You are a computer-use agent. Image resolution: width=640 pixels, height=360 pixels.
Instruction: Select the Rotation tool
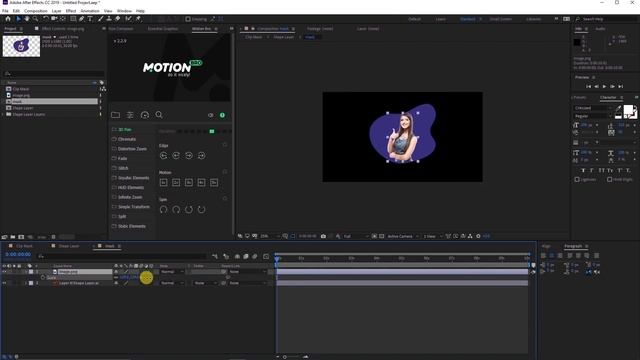click(x=46, y=19)
